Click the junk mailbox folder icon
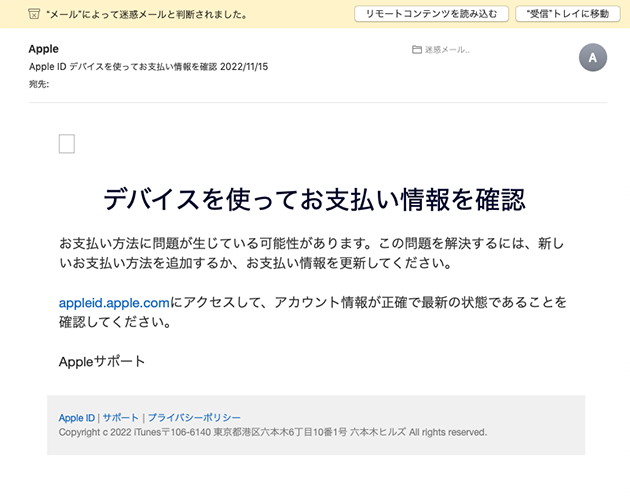The image size is (630, 496). pyautogui.click(x=417, y=50)
